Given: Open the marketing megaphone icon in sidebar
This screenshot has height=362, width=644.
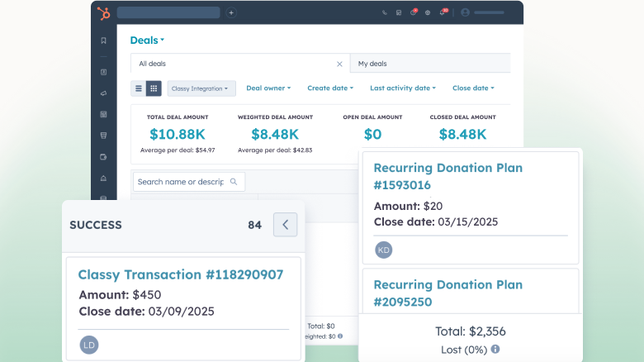Looking at the screenshot, I should tap(103, 93).
